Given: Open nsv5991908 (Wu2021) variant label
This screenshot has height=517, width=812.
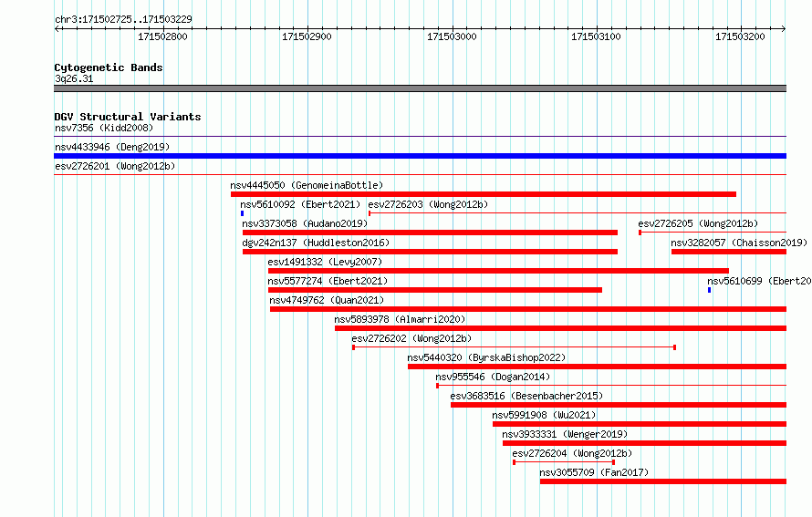Looking at the screenshot, I should (544, 415).
